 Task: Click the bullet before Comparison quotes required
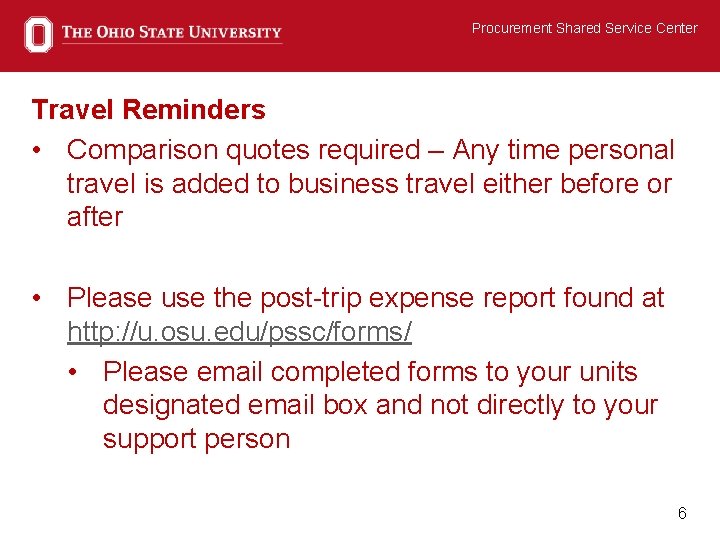click(x=36, y=151)
